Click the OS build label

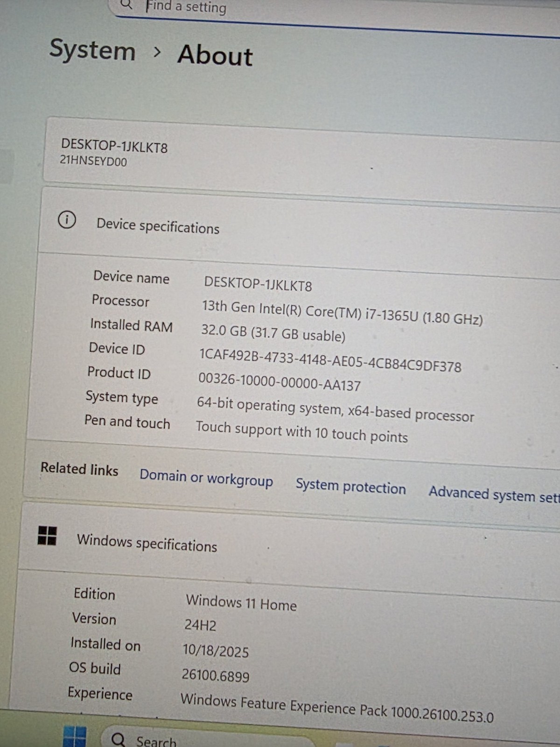95,668
